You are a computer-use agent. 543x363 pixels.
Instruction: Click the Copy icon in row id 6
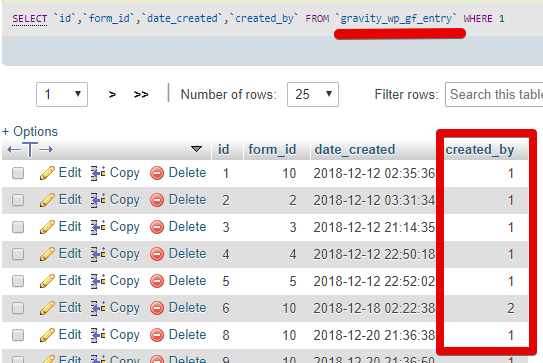[x=98, y=308]
